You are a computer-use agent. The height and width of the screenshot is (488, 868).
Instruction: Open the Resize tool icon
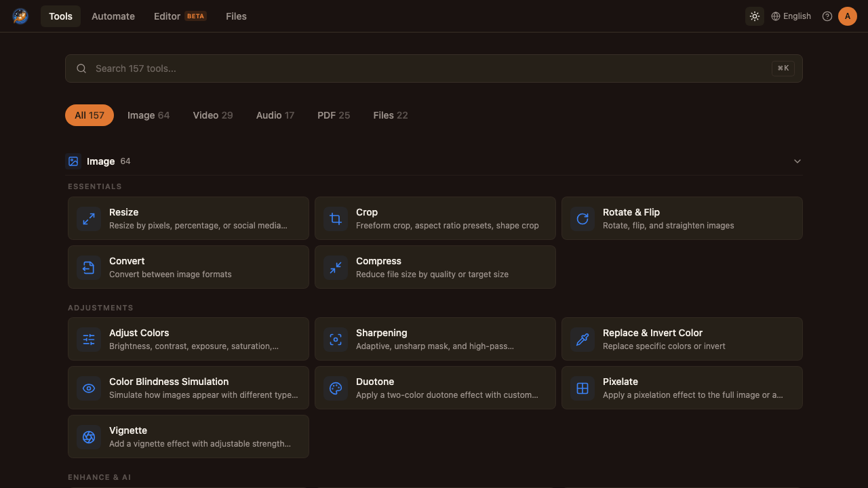(89, 218)
